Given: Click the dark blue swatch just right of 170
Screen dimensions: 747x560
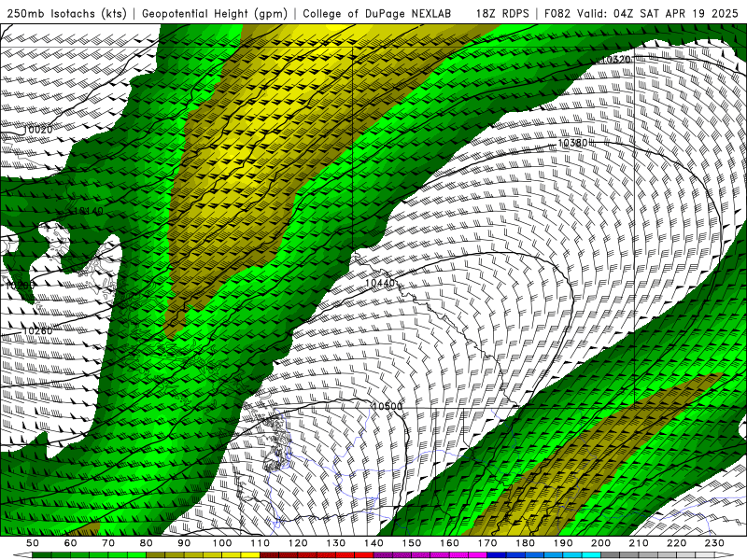Looking at the screenshot, I should coord(497,555).
